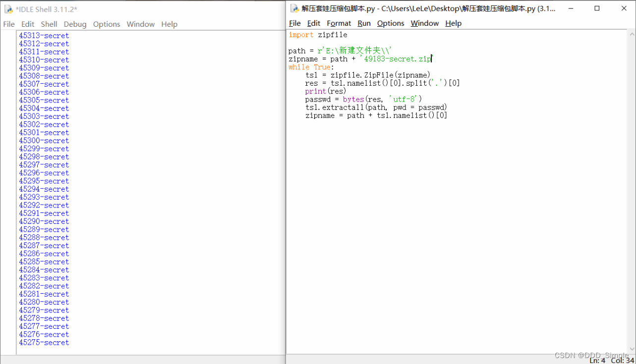Click shell output '45280-secret'
The height and width of the screenshot is (364, 636).
click(44, 302)
